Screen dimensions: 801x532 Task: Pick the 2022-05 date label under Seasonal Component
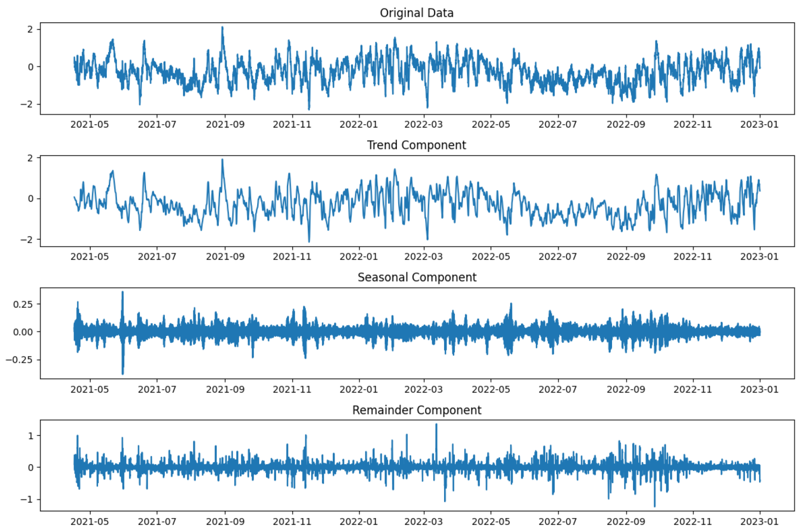click(x=491, y=389)
